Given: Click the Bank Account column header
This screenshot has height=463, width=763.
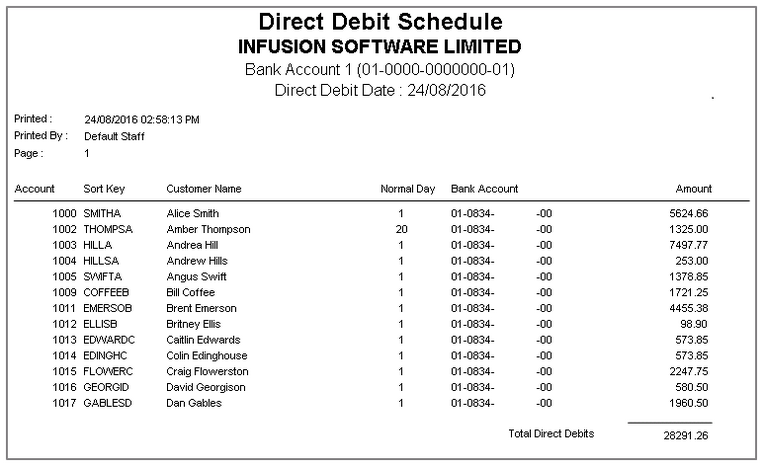Looking at the screenshot, I should (x=484, y=189).
